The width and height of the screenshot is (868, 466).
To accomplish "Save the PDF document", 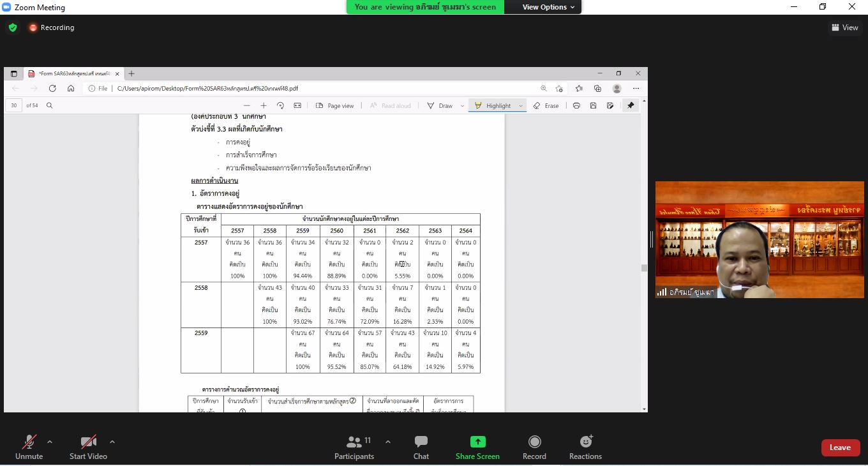I will (x=593, y=105).
